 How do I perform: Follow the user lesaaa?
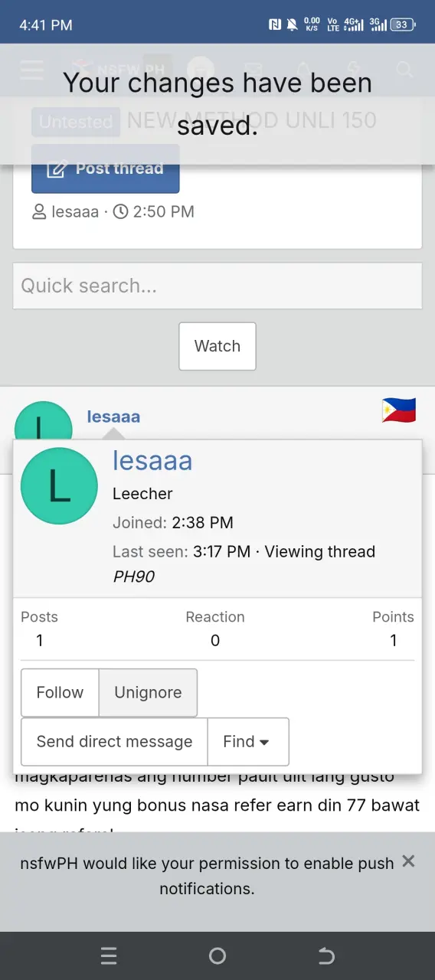point(60,693)
